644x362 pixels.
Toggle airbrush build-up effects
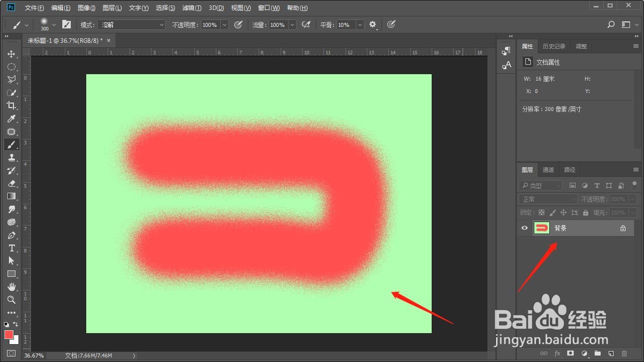pyautogui.click(x=307, y=24)
